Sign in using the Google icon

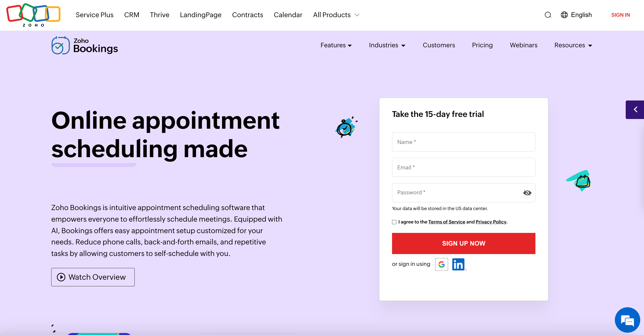(x=441, y=264)
